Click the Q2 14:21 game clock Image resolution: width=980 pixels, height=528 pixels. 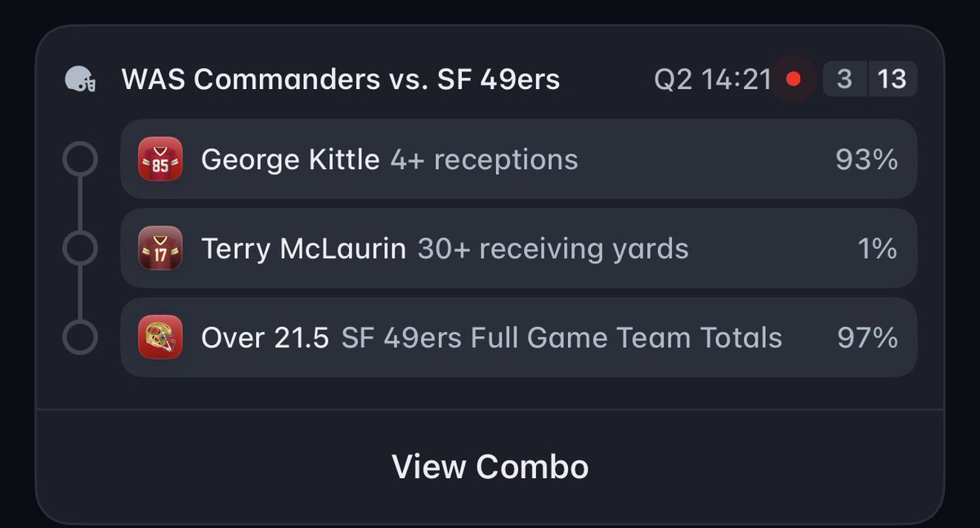coord(713,79)
